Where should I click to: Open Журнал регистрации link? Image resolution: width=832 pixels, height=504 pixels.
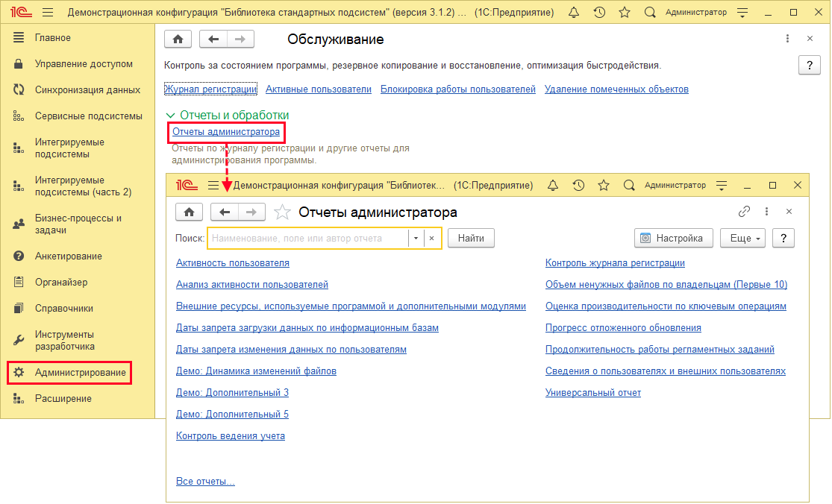210,89
